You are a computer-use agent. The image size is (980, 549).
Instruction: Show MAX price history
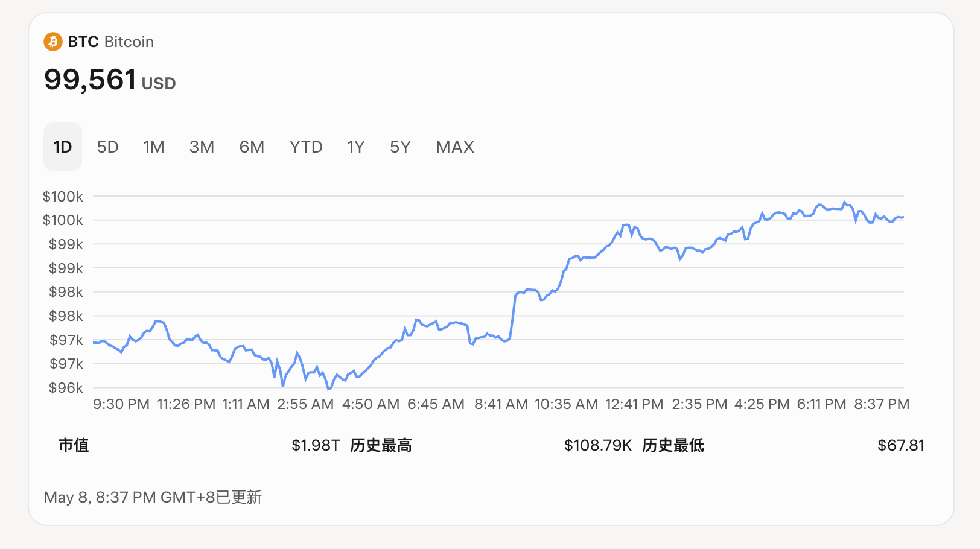point(455,147)
